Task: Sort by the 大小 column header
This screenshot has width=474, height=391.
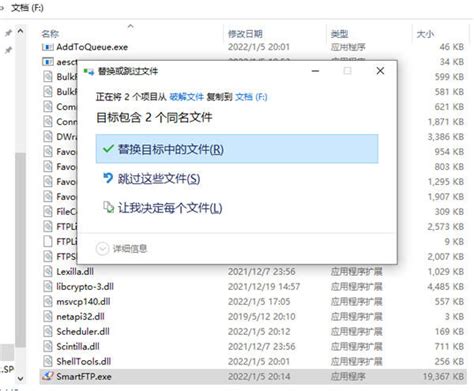Action: [425, 34]
